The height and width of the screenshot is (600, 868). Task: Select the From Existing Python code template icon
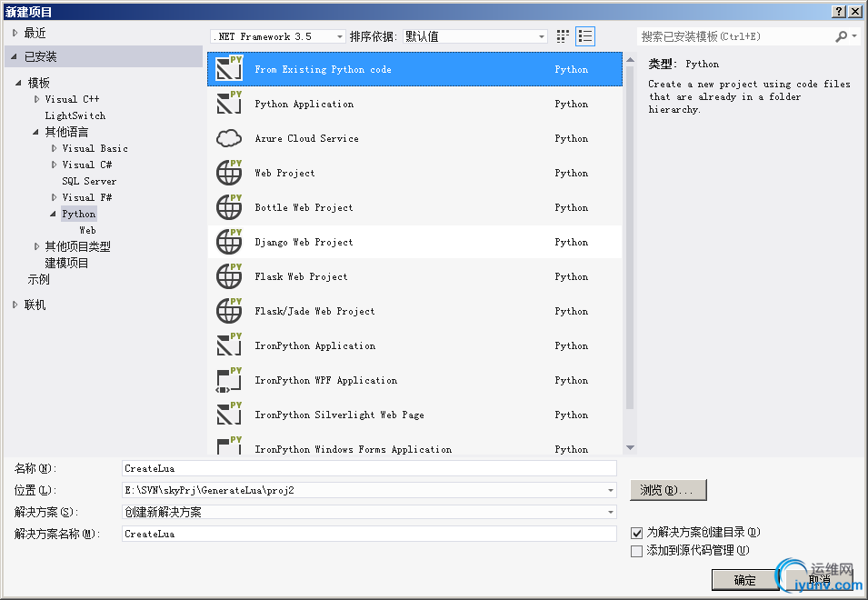click(229, 68)
